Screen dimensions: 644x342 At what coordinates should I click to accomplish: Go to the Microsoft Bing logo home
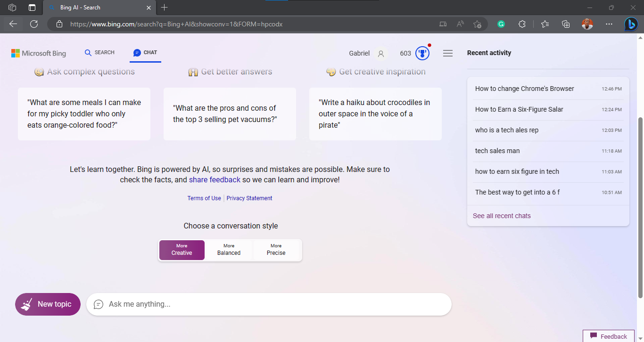[39, 53]
